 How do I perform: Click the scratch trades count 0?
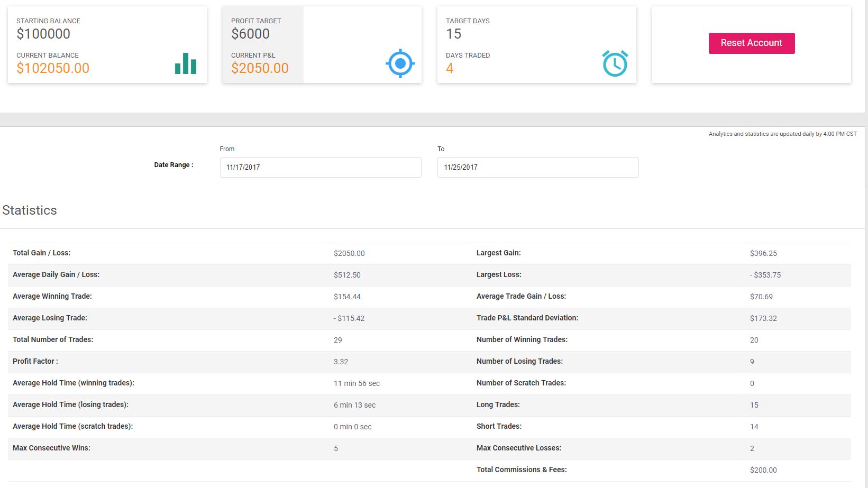752,383
